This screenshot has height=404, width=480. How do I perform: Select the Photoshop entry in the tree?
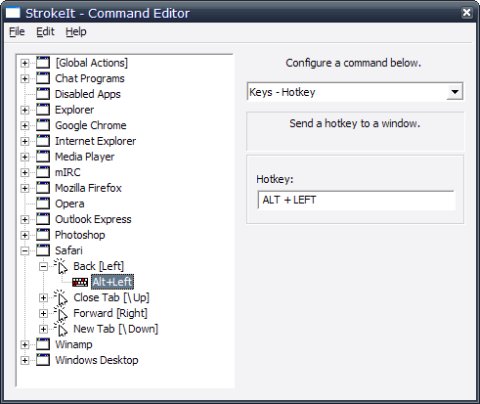(x=80, y=235)
